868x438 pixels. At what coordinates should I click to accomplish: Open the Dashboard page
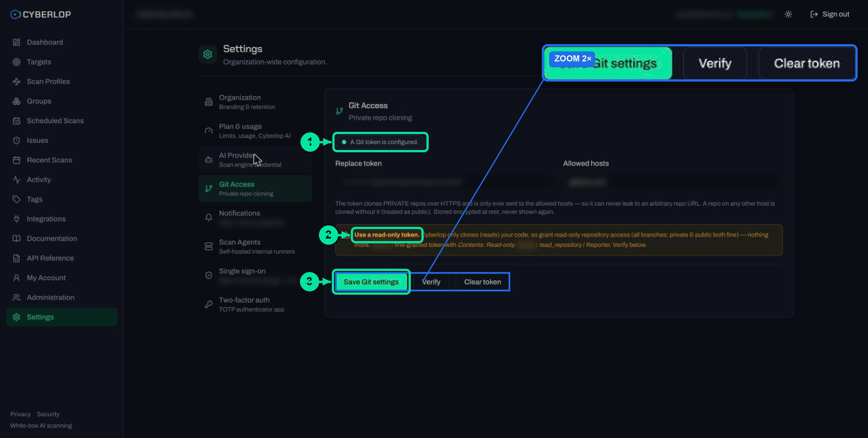[x=62, y=42]
